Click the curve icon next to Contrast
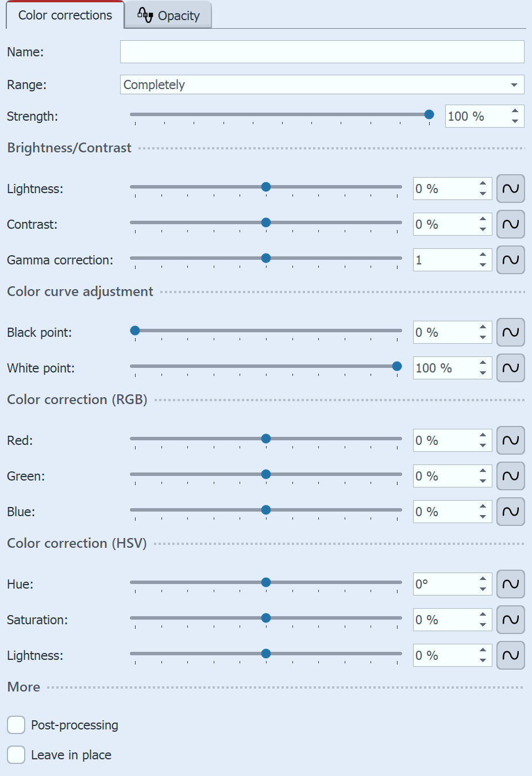 510,224
